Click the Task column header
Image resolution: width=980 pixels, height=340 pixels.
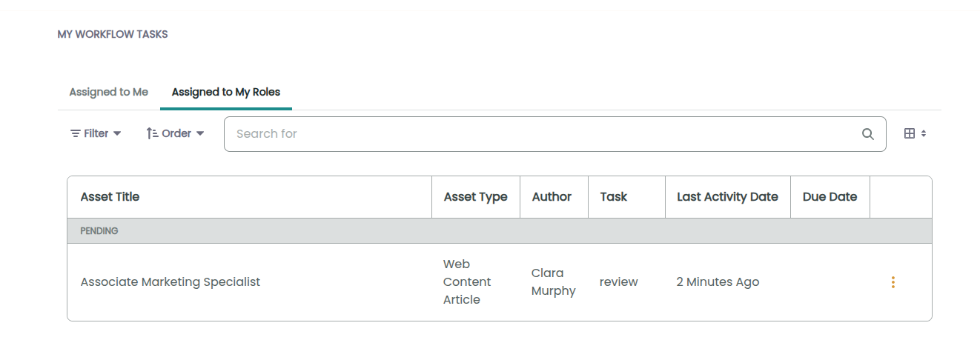point(614,197)
